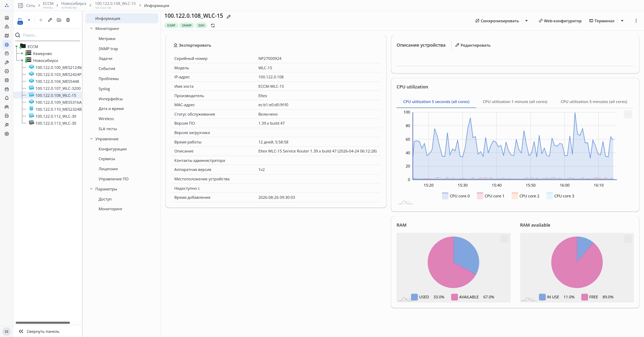Click the delete trash icon in tree toolbar

coord(68,20)
